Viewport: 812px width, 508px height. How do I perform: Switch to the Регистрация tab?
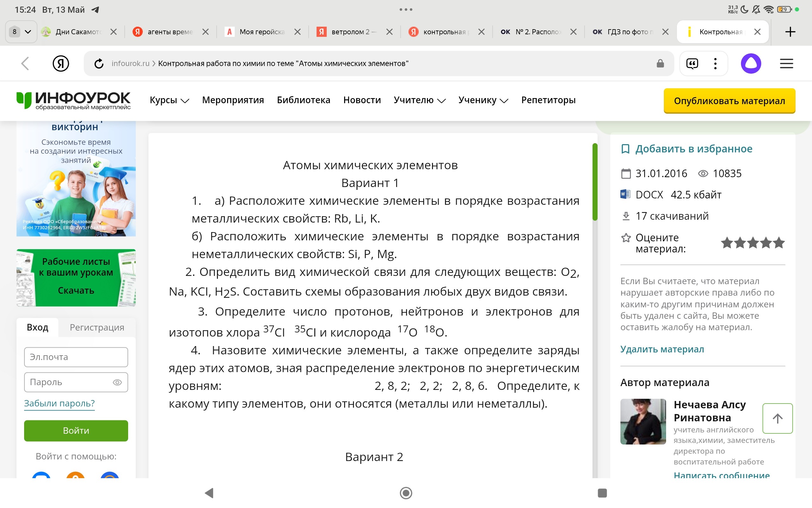(97, 327)
